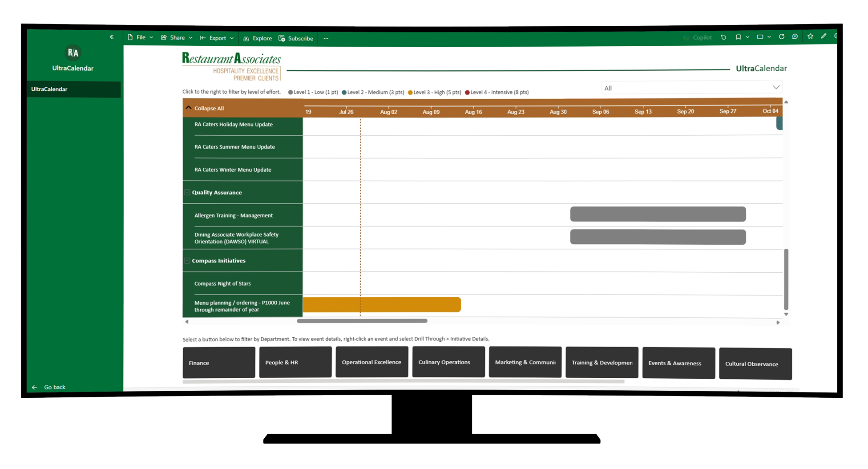Viewport: 868px width, 469px height.
Task: Filter by Level 4 - Intensive legend item
Action: coord(497,93)
